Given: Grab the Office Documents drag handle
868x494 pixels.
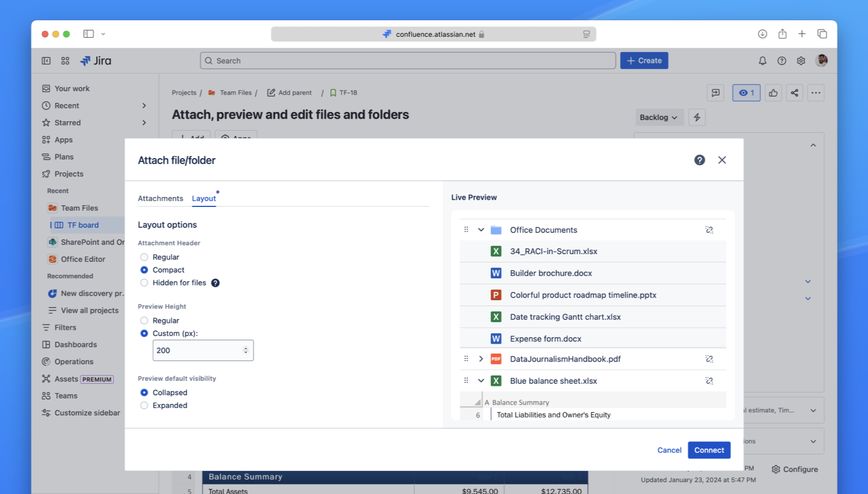Looking at the screenshot, I should [x=466, y=229].
